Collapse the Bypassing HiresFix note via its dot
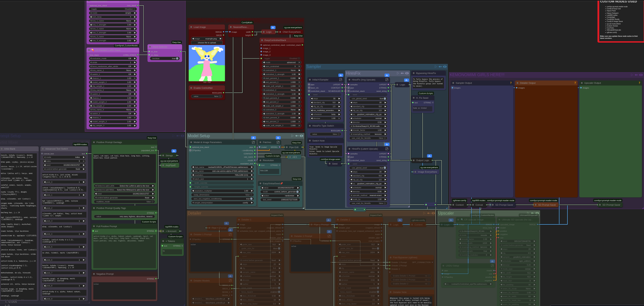The image size is (644, 306). click(x=413, y=73)
